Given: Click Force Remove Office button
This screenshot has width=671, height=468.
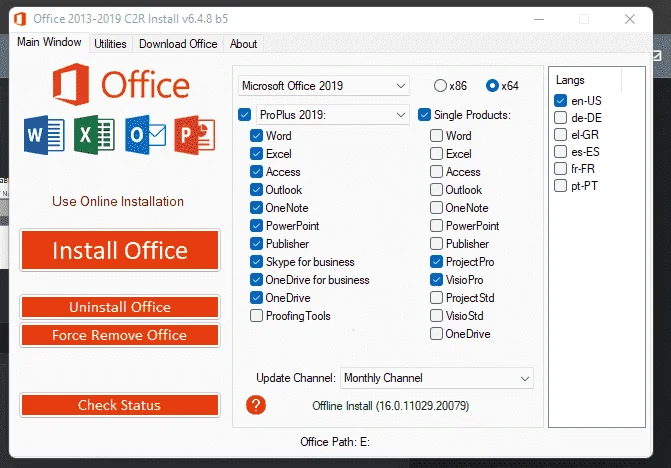Looking at the screenshot, I should [x=120, y=335].
